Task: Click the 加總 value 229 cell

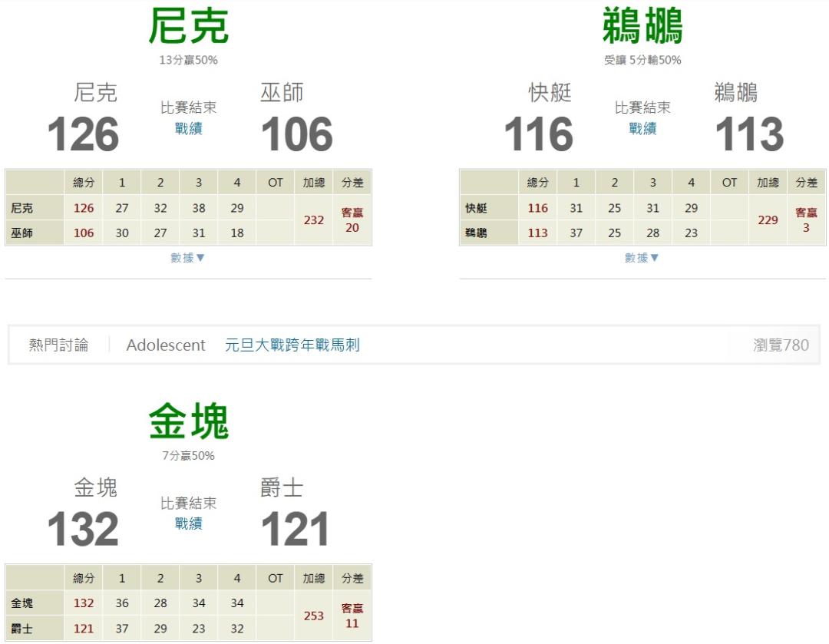Action: (768, 220)
